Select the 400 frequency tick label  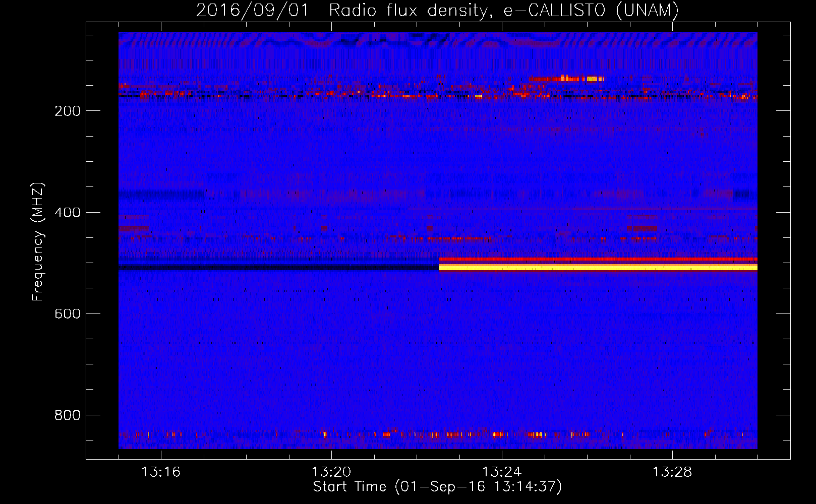tap(68, 212)
